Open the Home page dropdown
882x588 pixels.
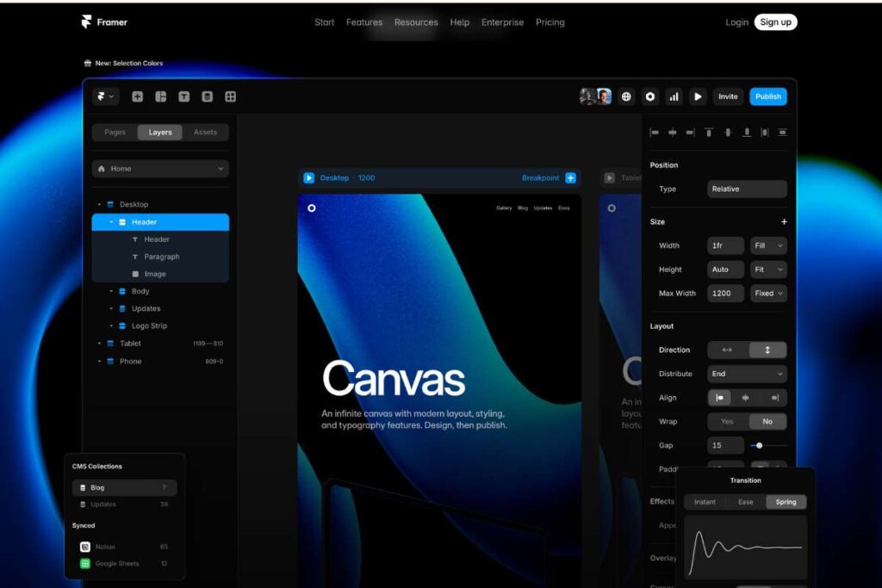(160, 169)
